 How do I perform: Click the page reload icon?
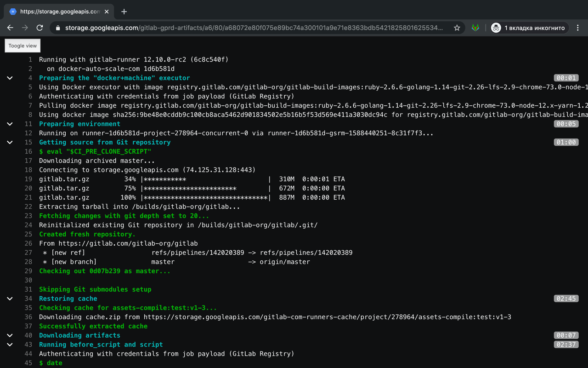(x=40, y=28)
